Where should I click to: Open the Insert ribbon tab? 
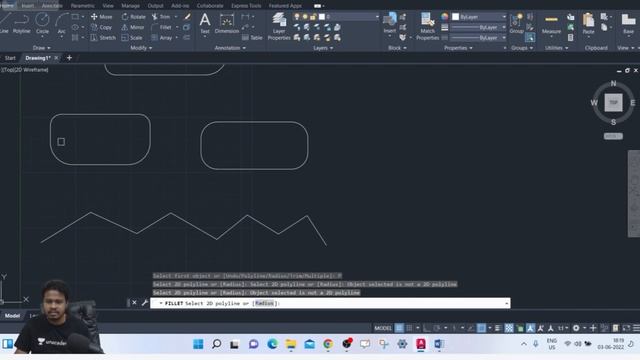point(28,6)
